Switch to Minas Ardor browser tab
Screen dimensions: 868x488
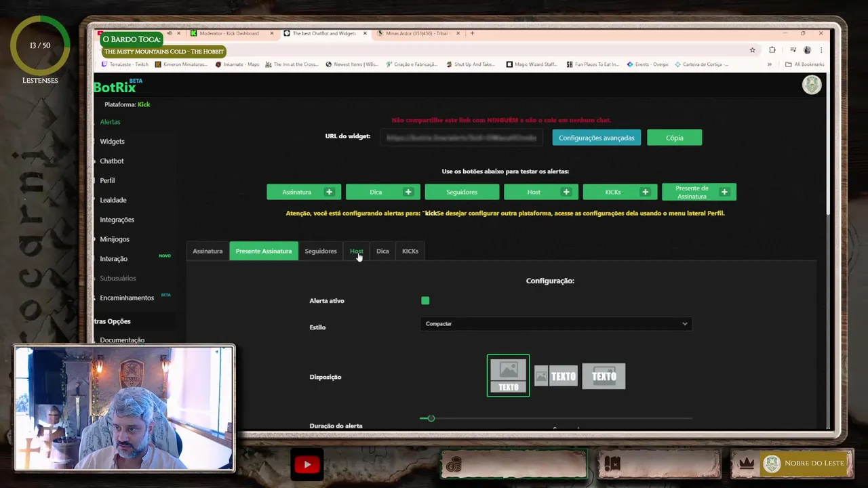coord(417,33)
